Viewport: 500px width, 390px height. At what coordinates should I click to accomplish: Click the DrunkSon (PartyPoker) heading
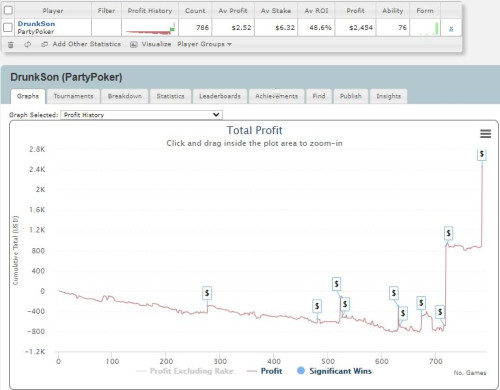(x=66, y=77)
